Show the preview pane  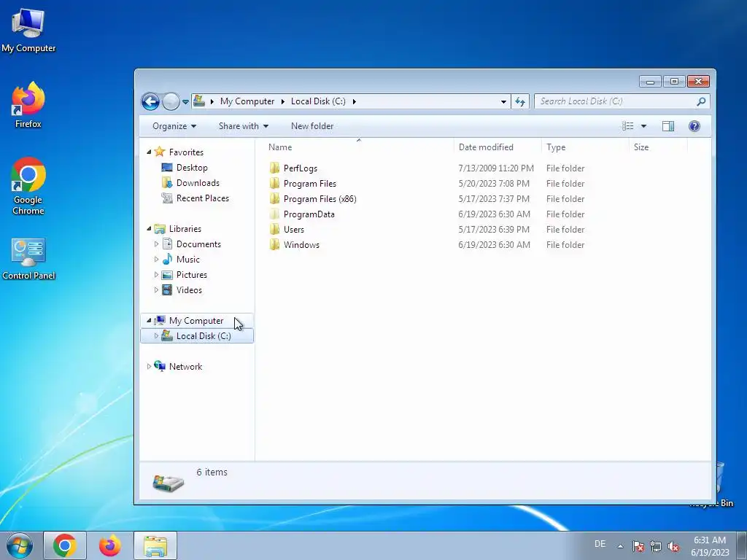(x=668, y=126)
